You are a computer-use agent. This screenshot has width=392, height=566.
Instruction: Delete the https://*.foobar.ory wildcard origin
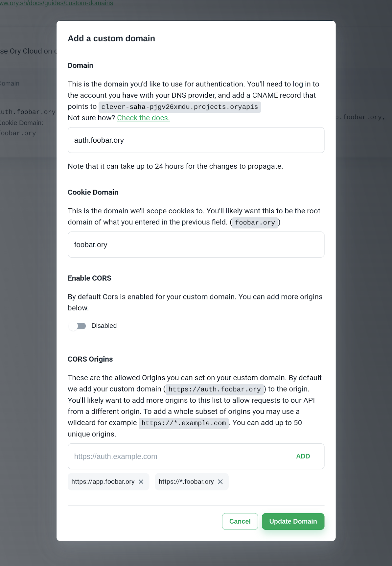click(x=220, y=482)
